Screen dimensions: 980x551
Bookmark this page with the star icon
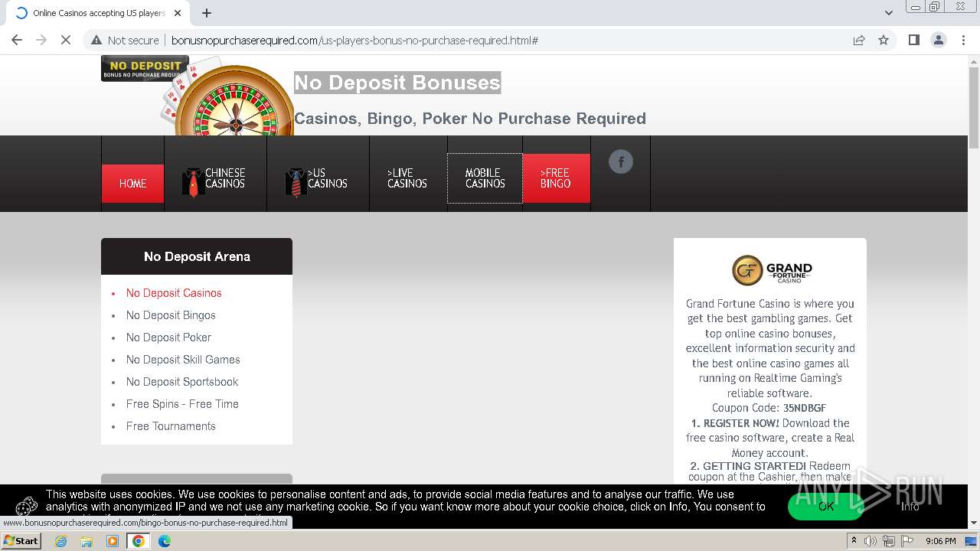pos(884,40)
